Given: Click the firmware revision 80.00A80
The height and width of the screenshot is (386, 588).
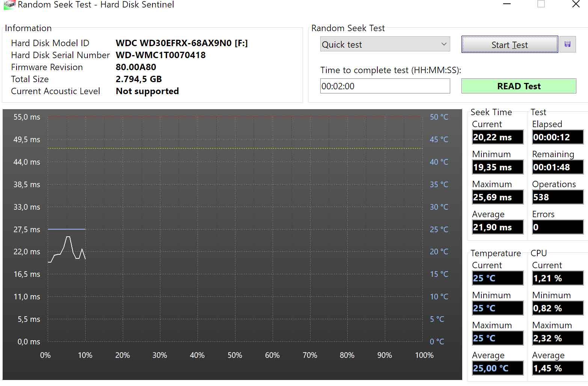Looking at the screenshot, I should [x=136, y=67].
